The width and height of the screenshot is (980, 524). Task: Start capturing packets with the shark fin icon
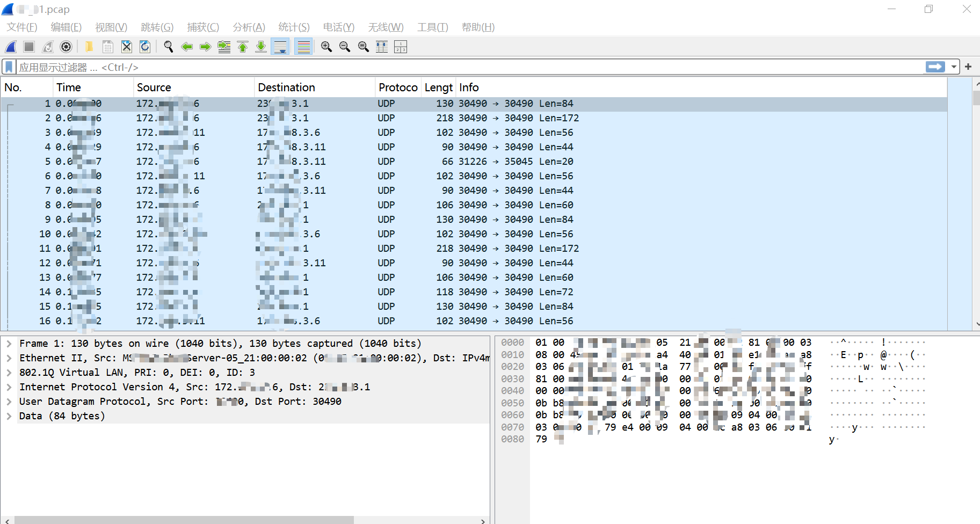coord(11,47)
